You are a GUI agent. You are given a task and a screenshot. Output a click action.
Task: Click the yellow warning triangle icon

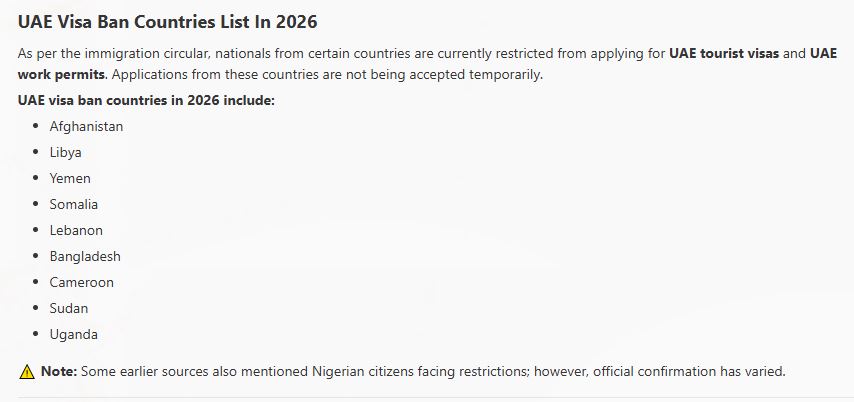tap(27, 372)
